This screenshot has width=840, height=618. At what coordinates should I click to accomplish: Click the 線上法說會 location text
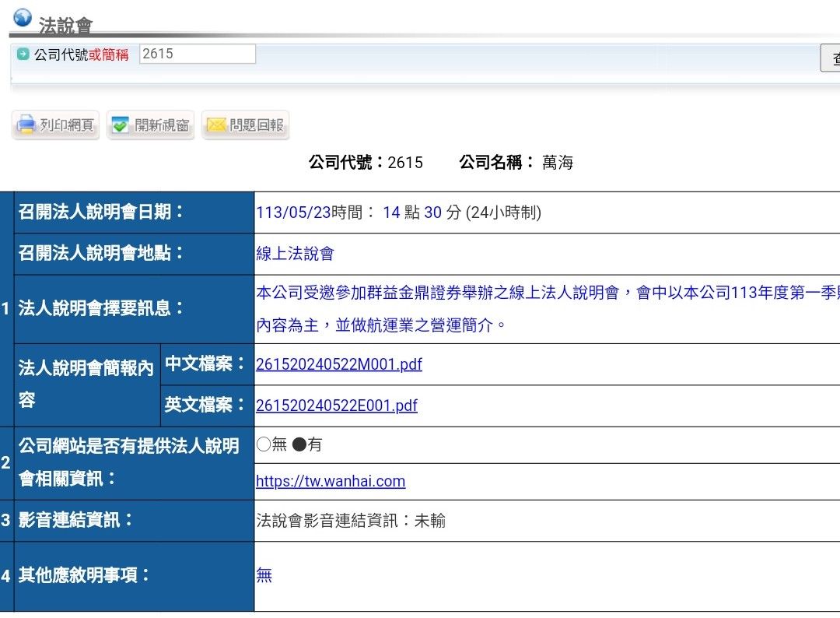[x=295, y=254]
